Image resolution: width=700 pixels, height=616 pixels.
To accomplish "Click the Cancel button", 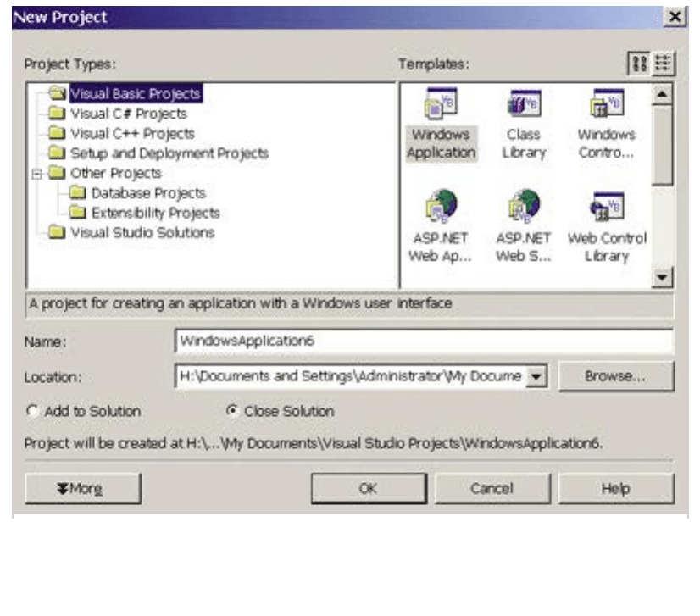I will tap(492, 489).
